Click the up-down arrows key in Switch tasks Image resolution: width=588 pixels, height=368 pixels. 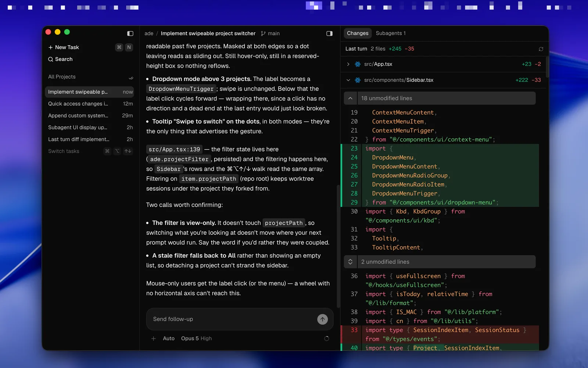click(128, 151)
